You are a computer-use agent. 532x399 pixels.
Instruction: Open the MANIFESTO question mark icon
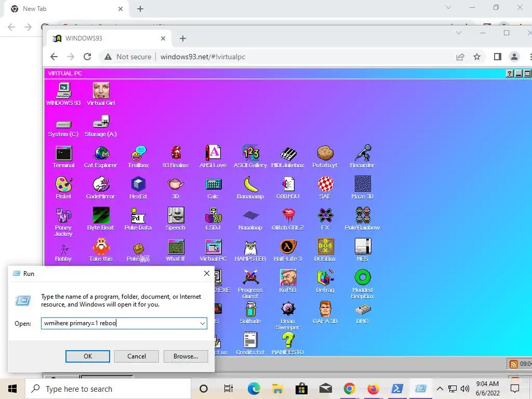pos(288,344)
